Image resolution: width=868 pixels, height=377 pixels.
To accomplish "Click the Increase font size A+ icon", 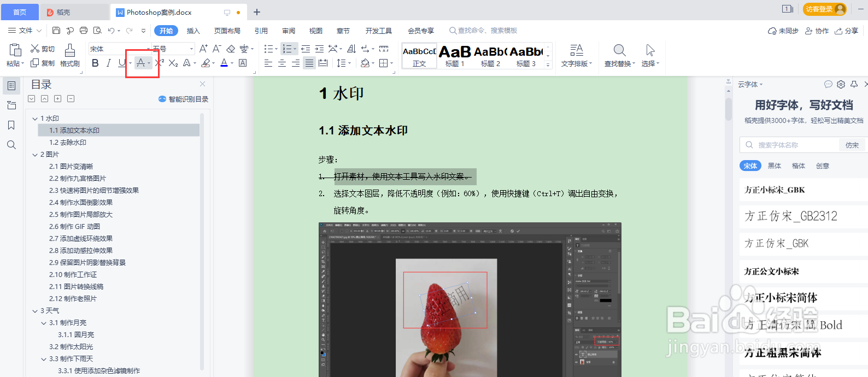I will point(203,49).
